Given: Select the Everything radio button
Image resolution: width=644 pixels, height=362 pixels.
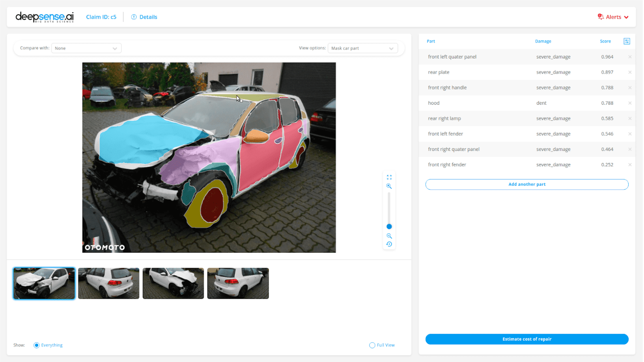Looking at the screenshot, I should pos(37,345).
